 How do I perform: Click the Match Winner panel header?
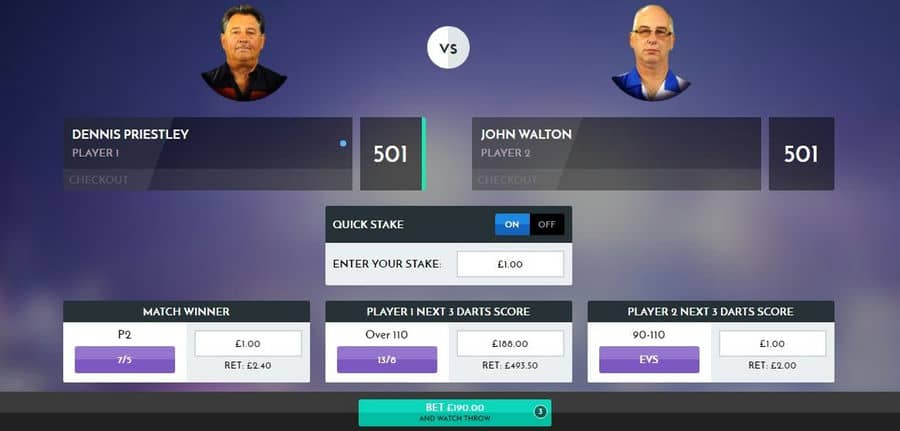187,312
